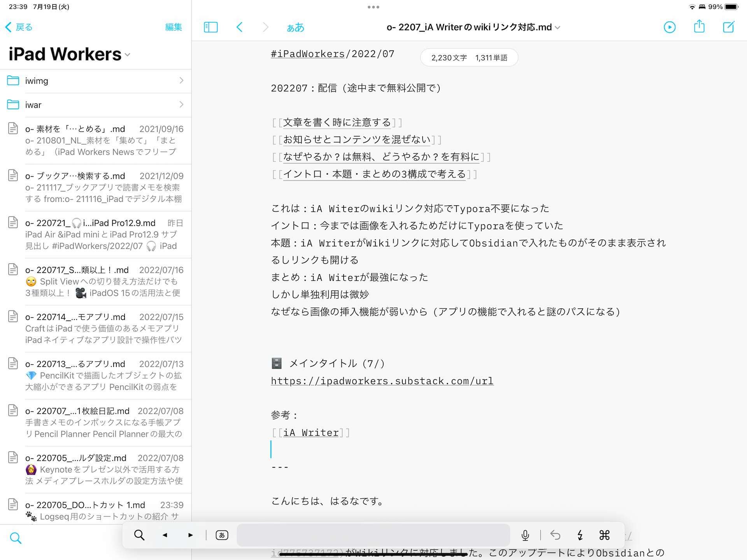This screenshot has height=560, width=747.
Task: Go back with the 戻る button
Action: (x=19, y=27)
